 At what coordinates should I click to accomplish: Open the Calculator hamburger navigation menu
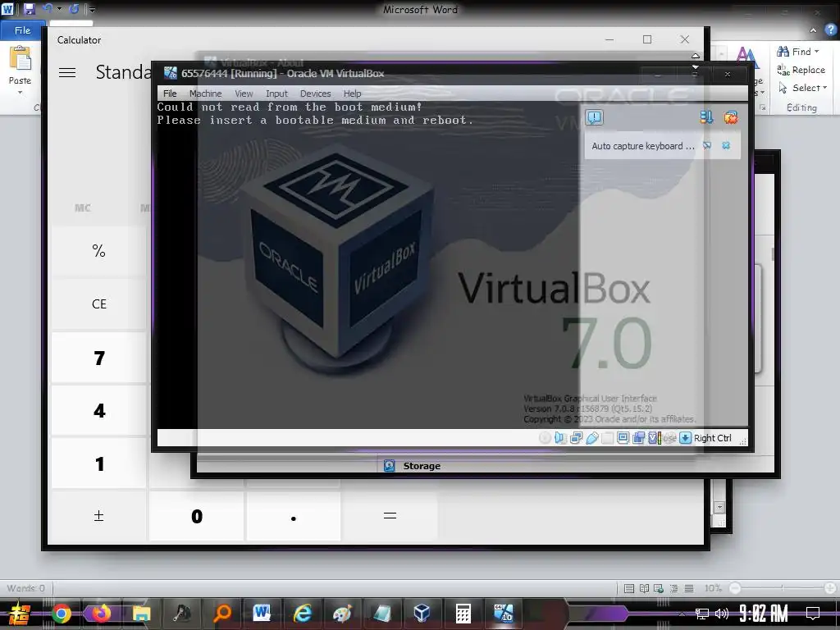67,72
